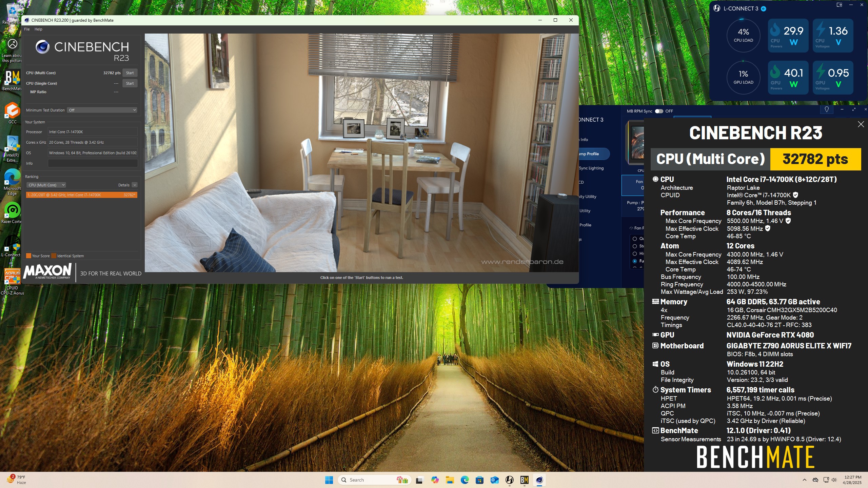Select Pump Profile in L-Connect sidebar

coord(594,154)
